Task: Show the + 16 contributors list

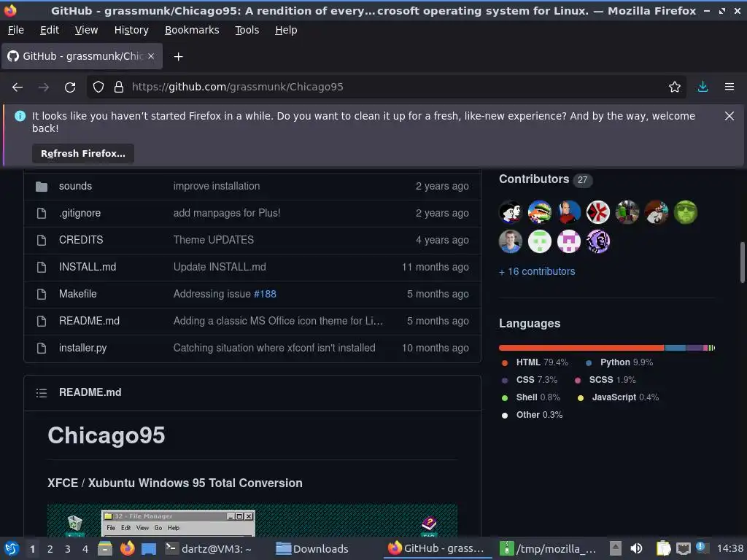Action: (537, 271)
